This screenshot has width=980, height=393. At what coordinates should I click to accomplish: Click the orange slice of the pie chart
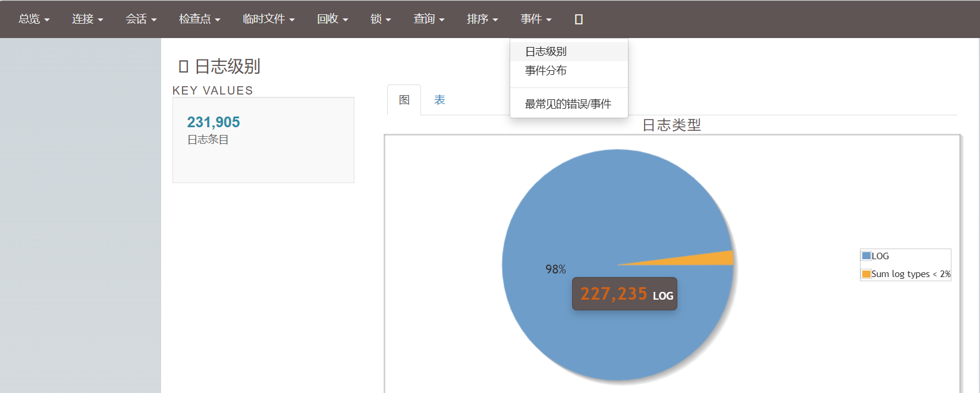714,259
